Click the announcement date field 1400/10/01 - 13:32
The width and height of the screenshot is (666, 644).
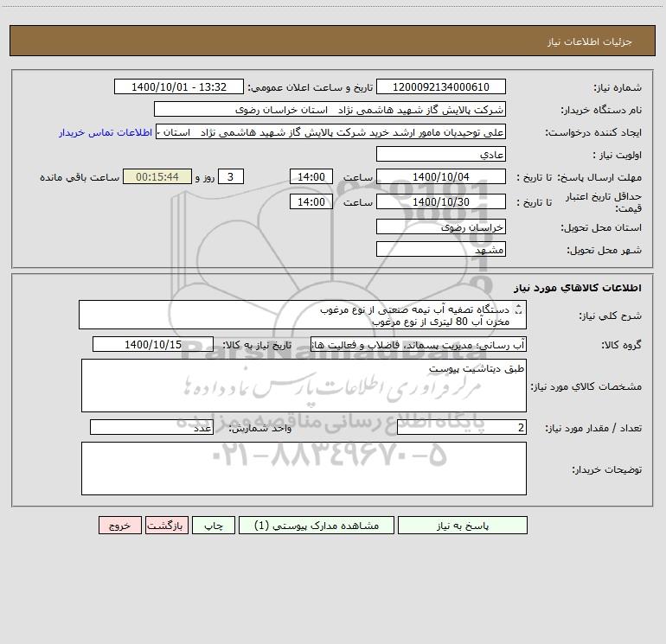[x=179, y=86]
